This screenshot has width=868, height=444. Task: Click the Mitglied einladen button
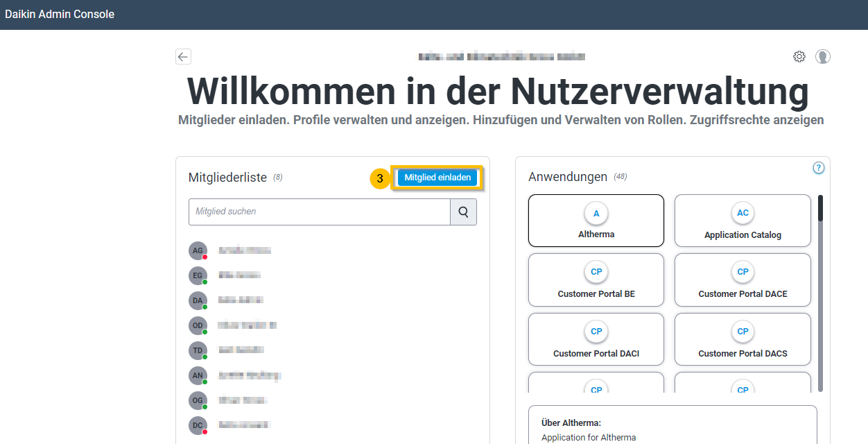point(437,178)
